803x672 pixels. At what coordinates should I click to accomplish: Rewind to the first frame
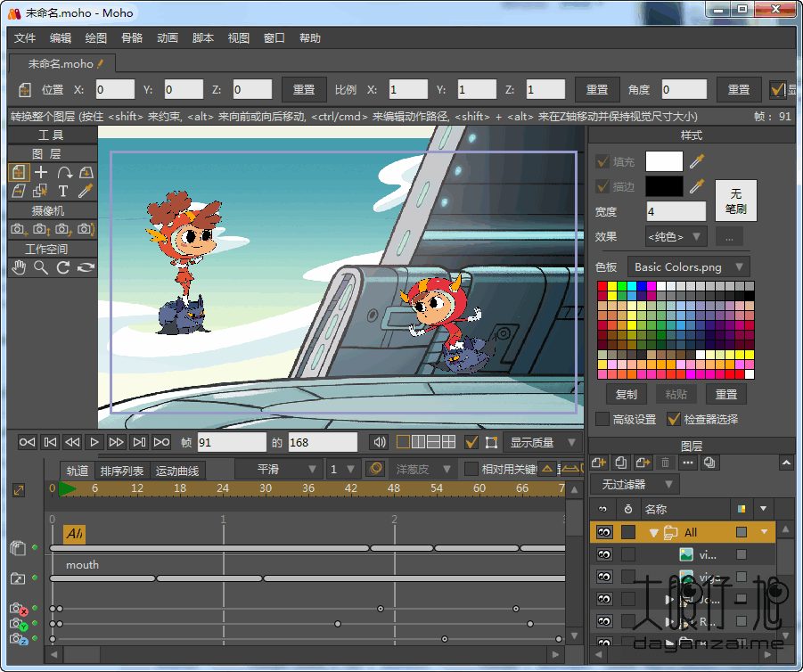(x=27, y=442)
